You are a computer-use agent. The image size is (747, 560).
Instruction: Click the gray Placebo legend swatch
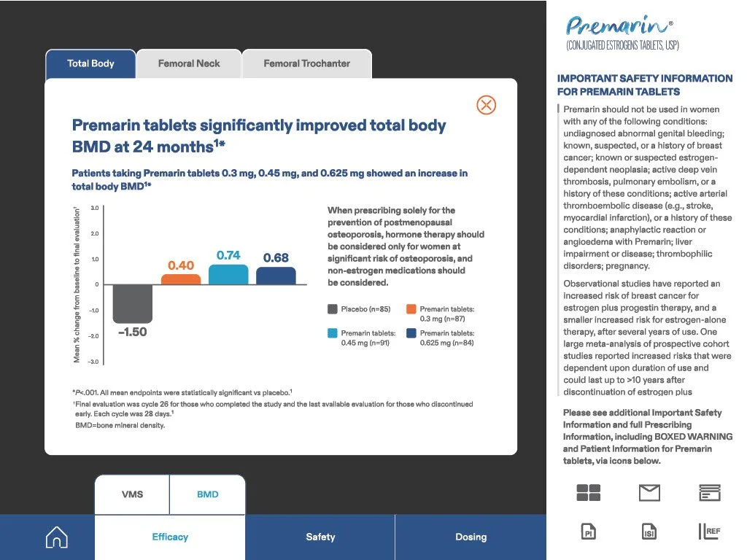tap(333, 309)
